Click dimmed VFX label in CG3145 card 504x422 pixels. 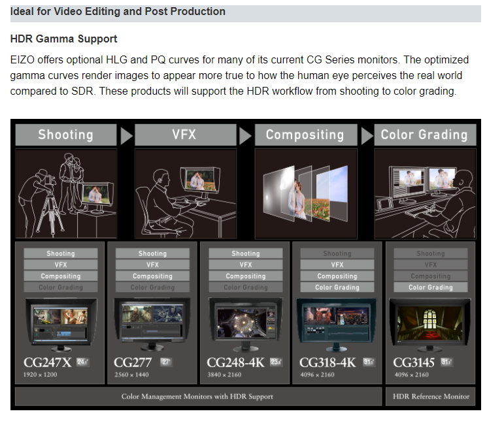tap(431, 265)
